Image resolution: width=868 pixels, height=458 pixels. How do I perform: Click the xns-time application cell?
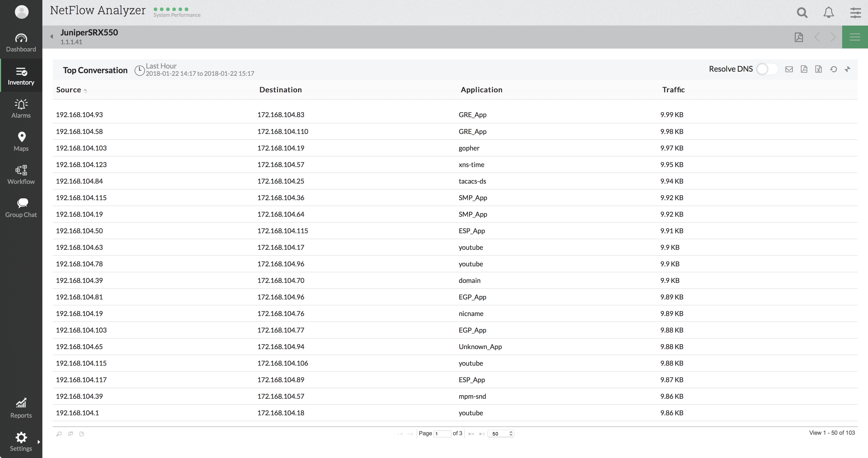pyautogui.click(x=471, y=164)
